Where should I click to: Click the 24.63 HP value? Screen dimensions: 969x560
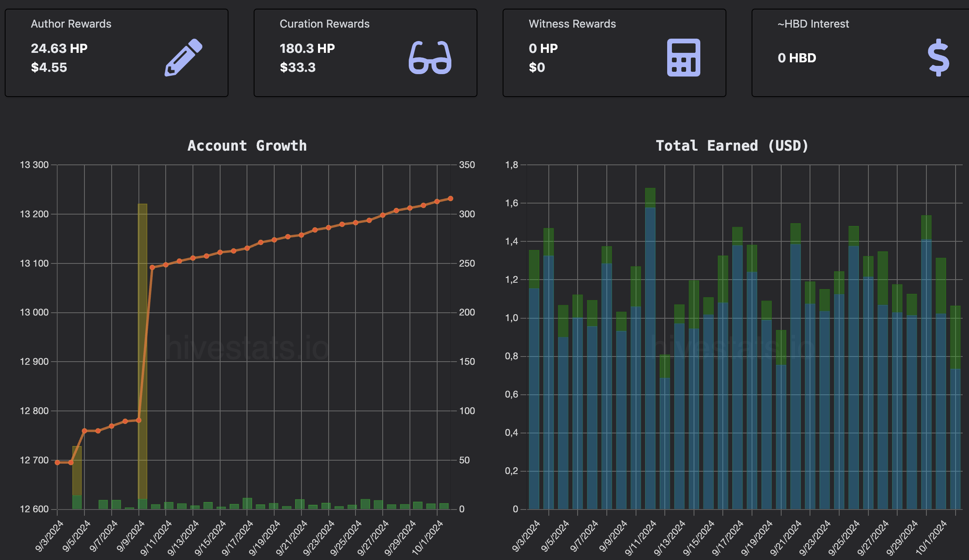click(59, 48)
